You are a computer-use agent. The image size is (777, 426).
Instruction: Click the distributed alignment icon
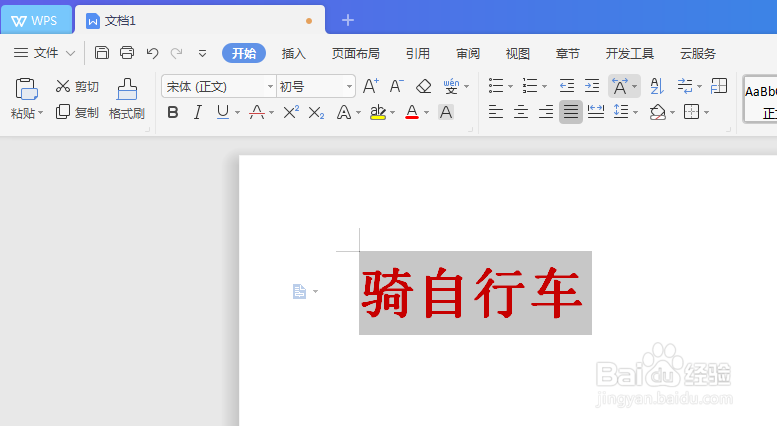click(x=596, y=112)
